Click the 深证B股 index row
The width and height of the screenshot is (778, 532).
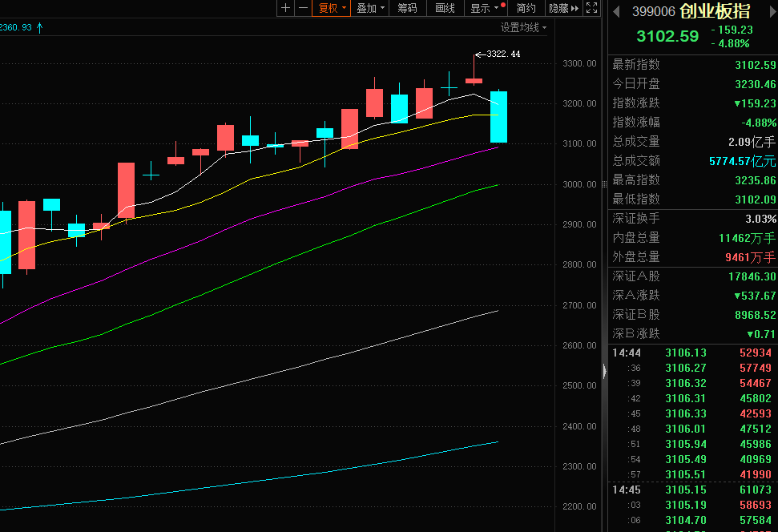[693, 315]
